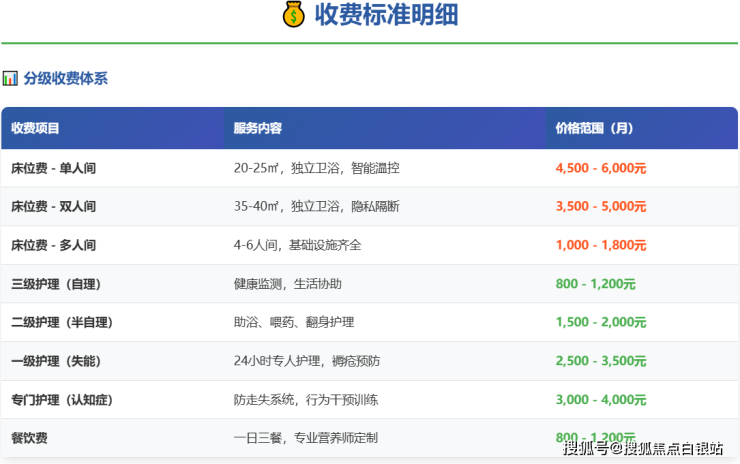Viewport: 740px width, 464px height.
Task: Select the 一级护理（失能） row label
Action: pyautogui.click(x=56, y=361)
